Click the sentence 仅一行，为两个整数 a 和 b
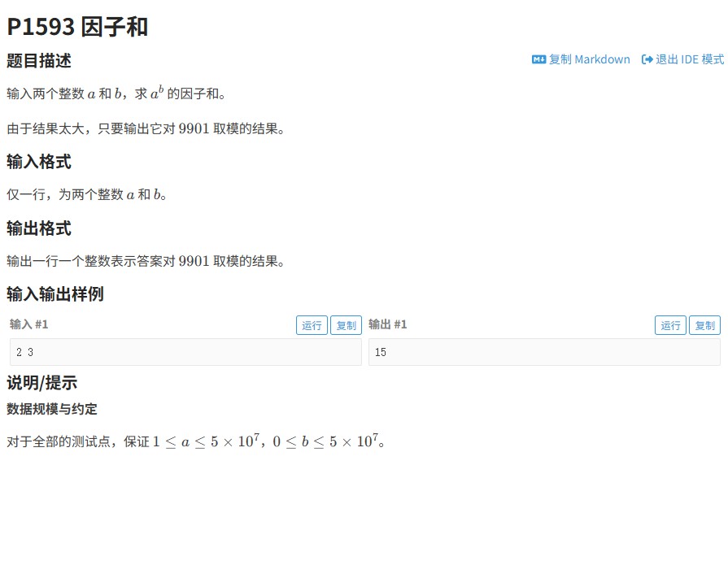 (x=87, y=194)
